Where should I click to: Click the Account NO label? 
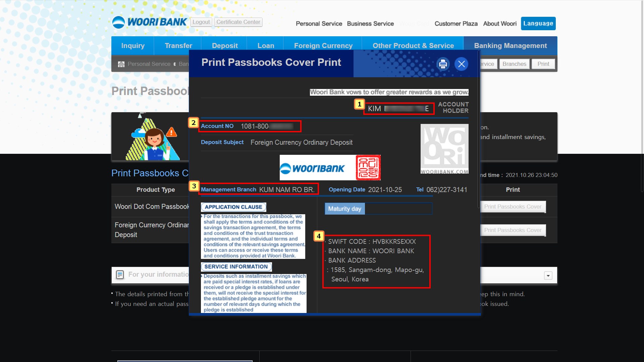(x=217, y=126)
